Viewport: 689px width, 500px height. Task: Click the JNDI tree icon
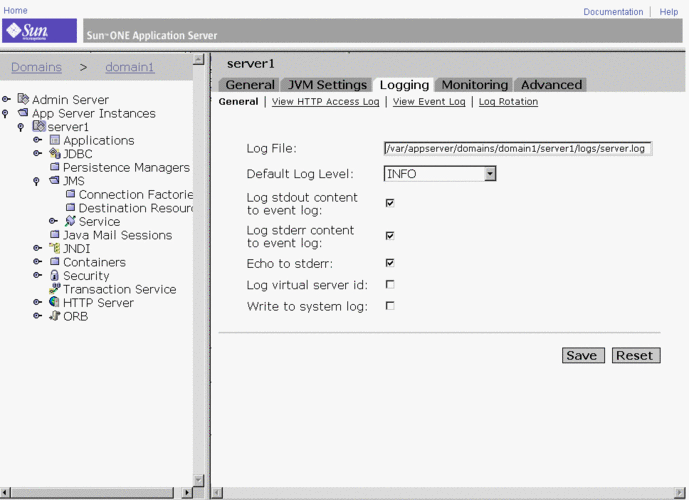[x=54, y=248]
